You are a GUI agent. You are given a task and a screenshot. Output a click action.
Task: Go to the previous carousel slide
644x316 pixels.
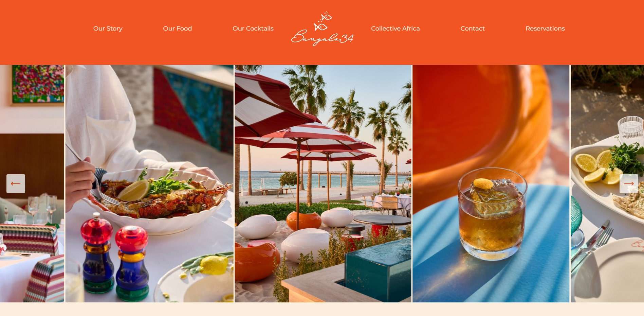pos(16,183)
